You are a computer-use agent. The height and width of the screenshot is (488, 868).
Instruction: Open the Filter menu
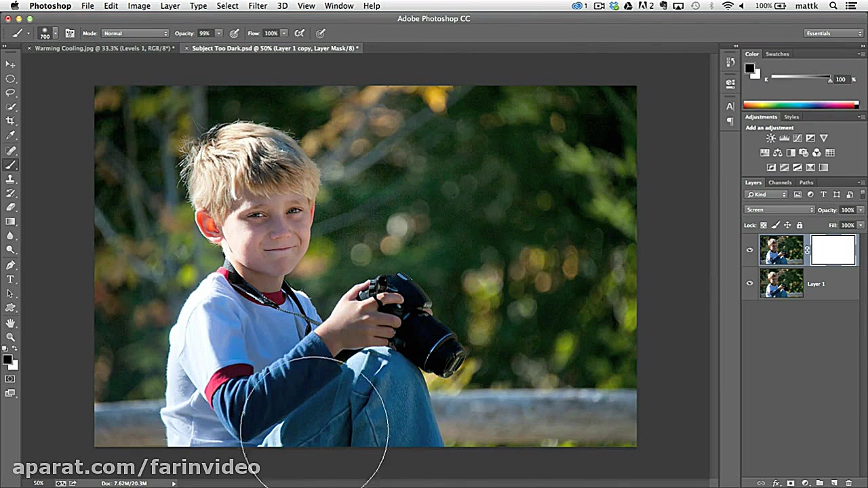point(258,5)
